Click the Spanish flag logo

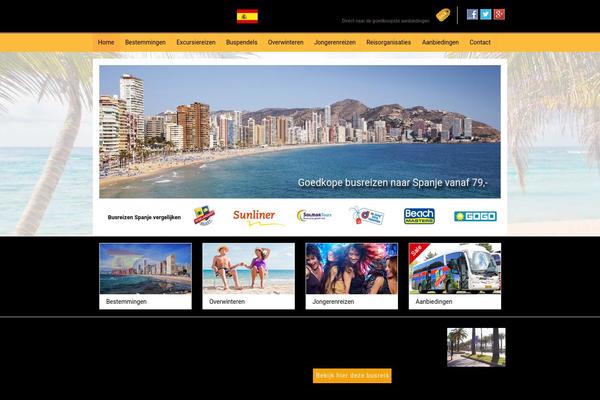click(247, 16)
